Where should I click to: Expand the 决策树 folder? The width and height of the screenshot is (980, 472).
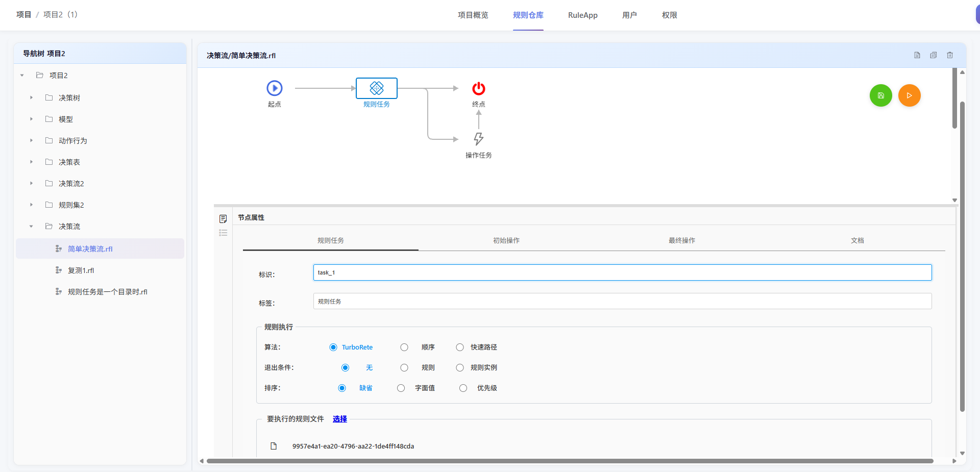31,97
